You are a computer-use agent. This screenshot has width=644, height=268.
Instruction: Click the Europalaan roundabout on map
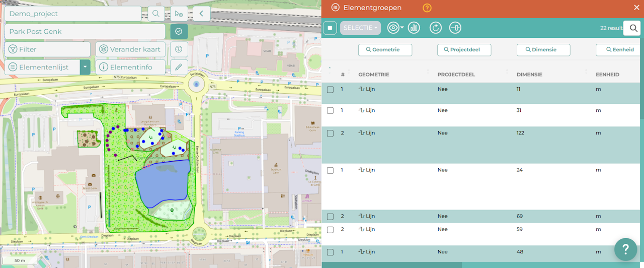click(x=196, y=84)
